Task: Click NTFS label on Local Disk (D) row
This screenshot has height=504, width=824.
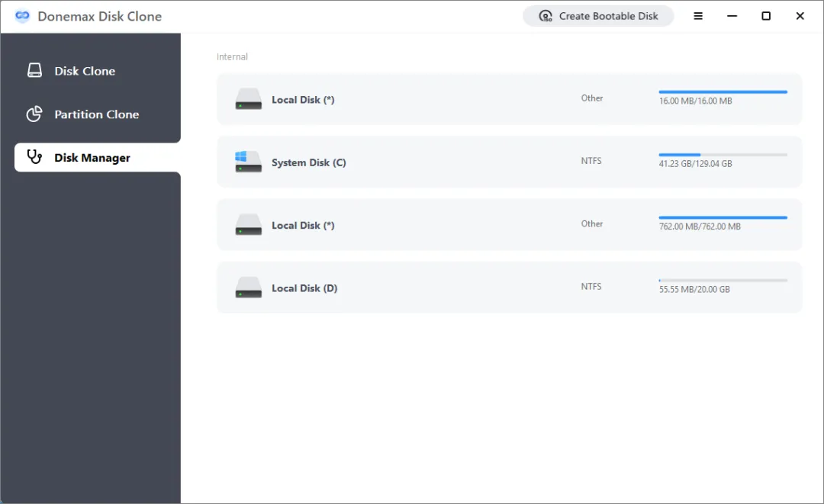Action: [x=591, y=286]
